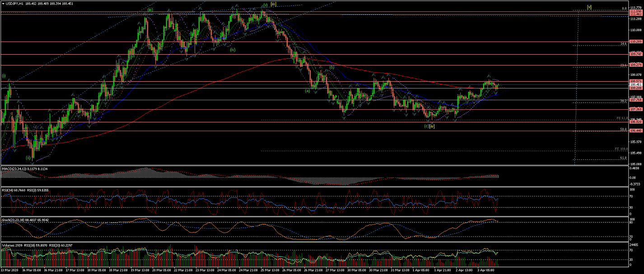Select the yellow [iii] wave label
644x274 pixels.
pyautogui.click(x=274, y=4)
